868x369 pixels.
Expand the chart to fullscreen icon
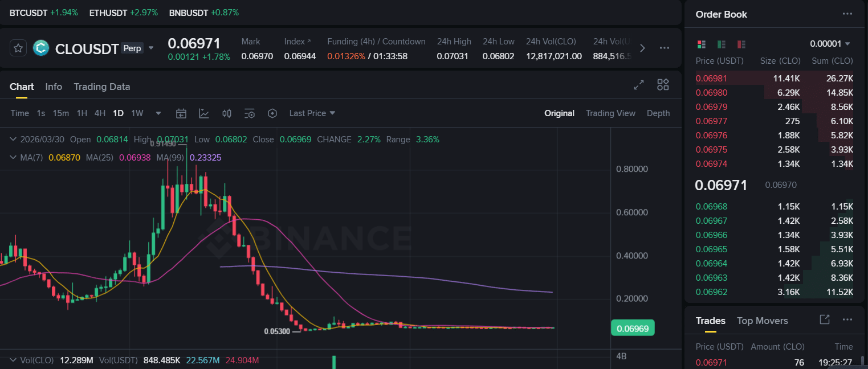click(x=639, y=84)
